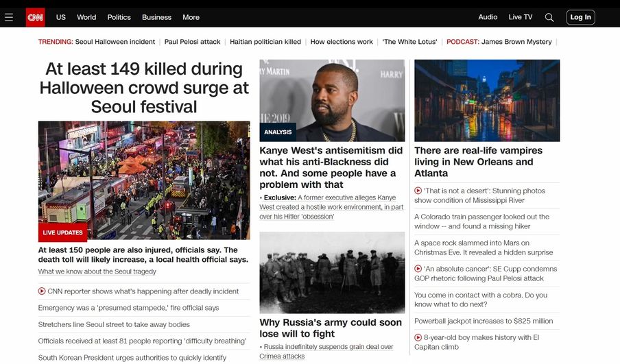
Task: Open 'Why Russia's army could soon lose' headline
Action: tap(331, 328)
